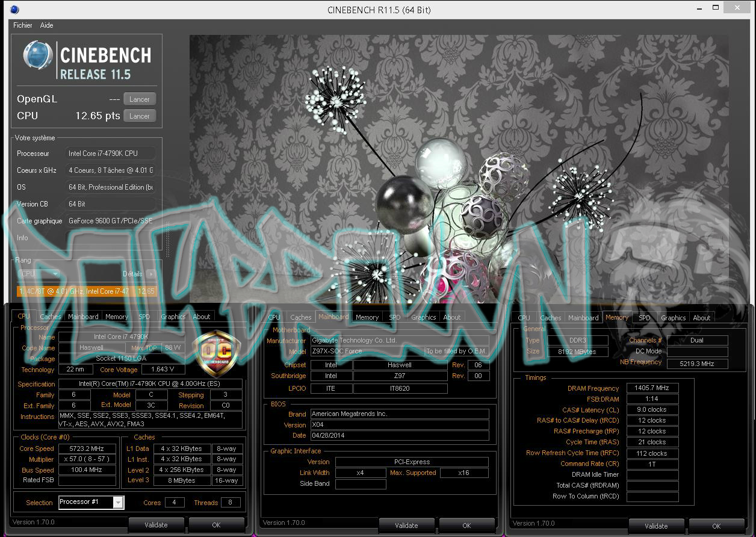
Task: Click the Core Speed value 5723.2 MHz
Action: click(87, 449)
